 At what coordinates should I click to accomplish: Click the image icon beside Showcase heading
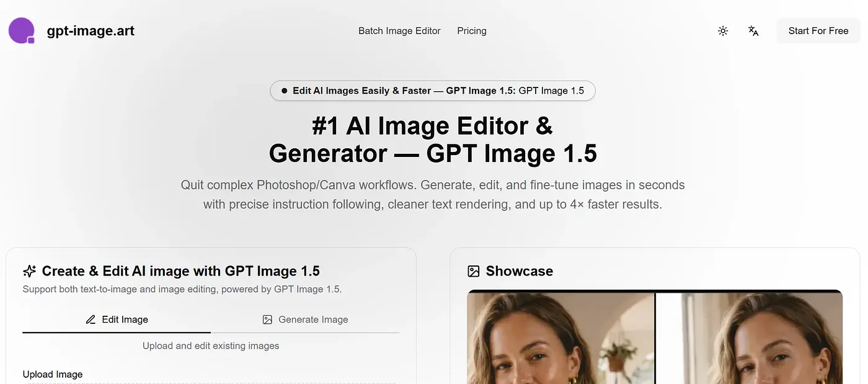(474, 271)
